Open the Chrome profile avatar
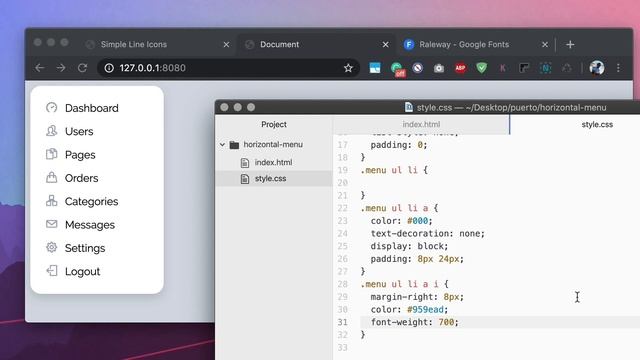This screenshot has height=360, width=640. pos(597,68)
